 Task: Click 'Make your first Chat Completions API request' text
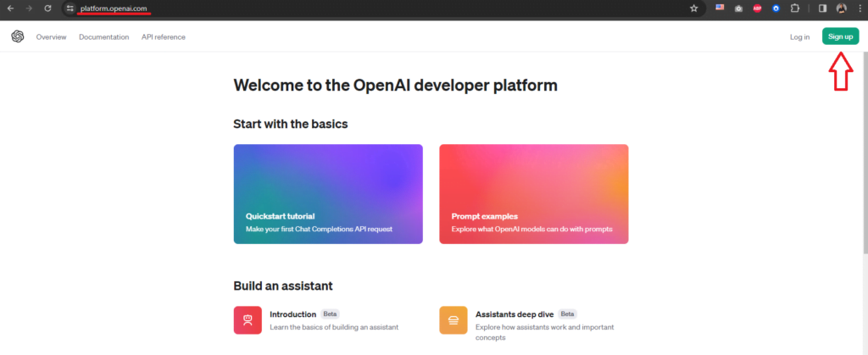(319, 229)
